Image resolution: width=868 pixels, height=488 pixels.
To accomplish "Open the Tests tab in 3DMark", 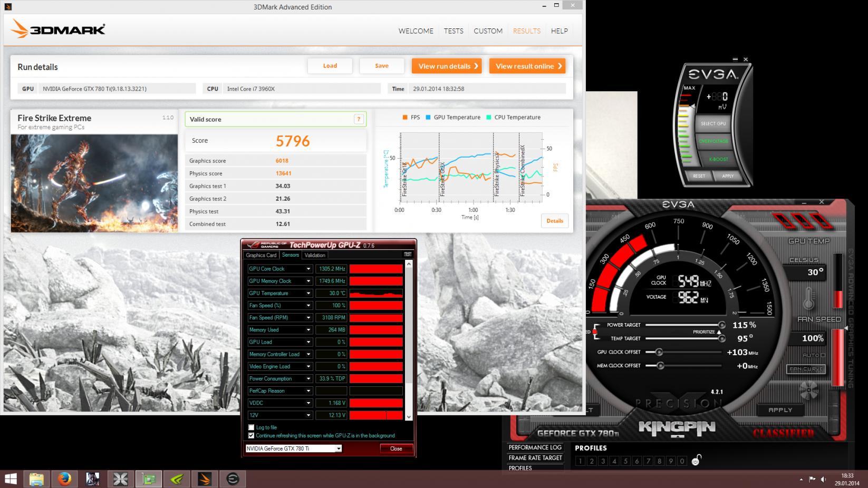I will (454, 31).
